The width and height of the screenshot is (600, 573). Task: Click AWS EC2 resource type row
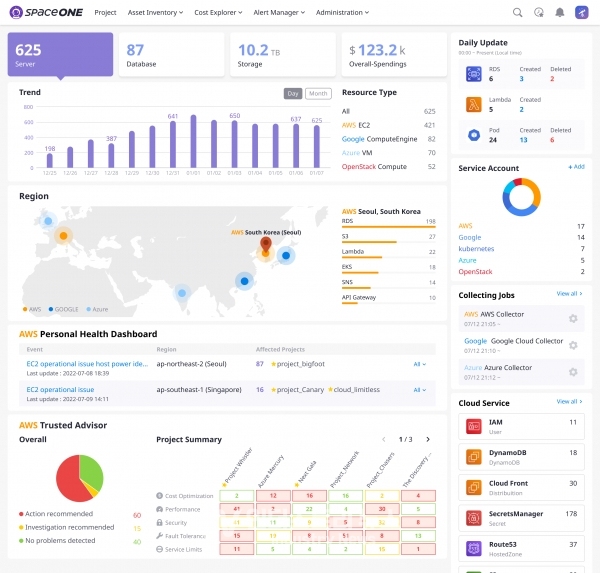click(x=388, y=125)
